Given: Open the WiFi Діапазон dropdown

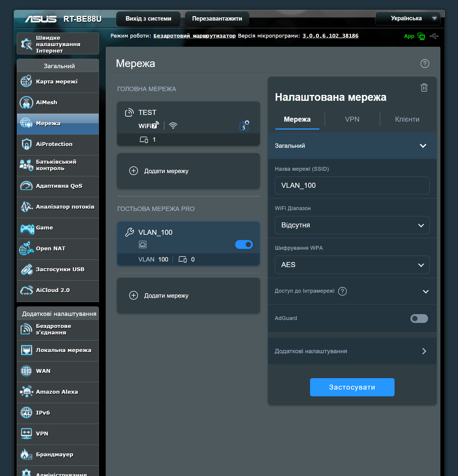Looking at the screenshot, I should [352, 225].
